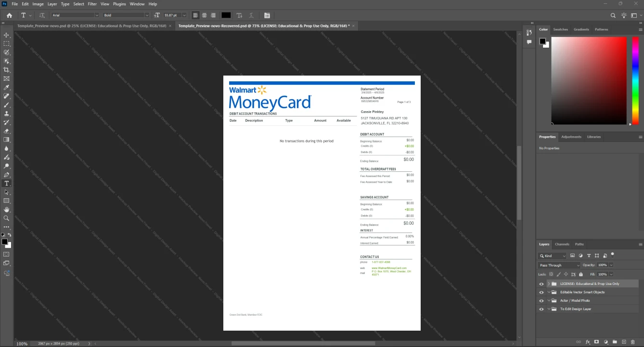Right align text in options bar
Image resolution: width=644 pixels, height=347 pixels.
(213, 15)
